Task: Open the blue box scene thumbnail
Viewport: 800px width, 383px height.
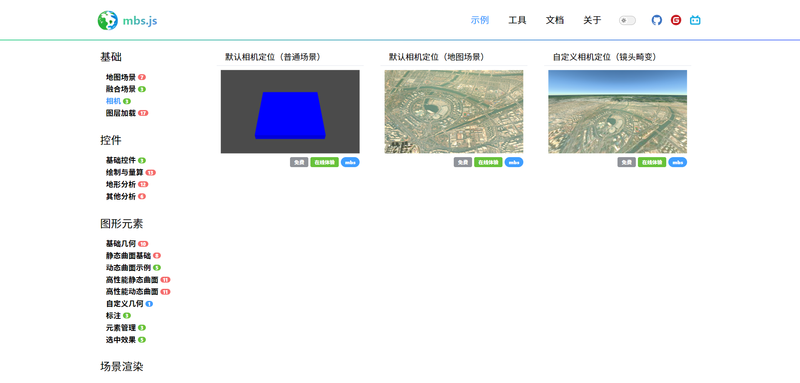Action: (290, 112)
